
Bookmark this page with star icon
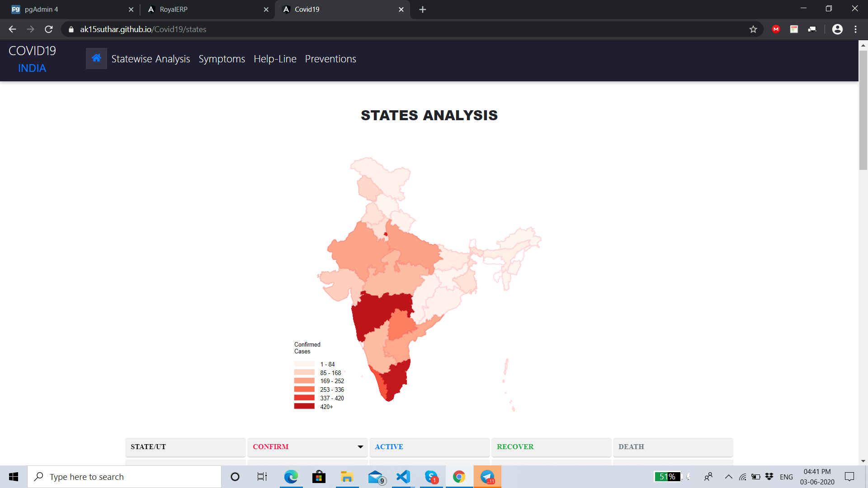(x=753, y=29)
